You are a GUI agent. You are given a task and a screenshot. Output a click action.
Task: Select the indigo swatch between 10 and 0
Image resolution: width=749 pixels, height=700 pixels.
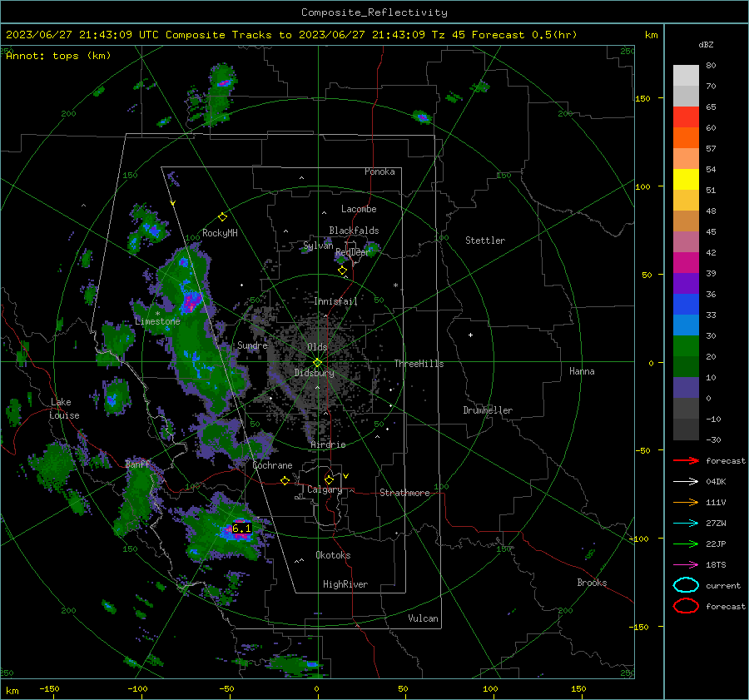[686, 388]
